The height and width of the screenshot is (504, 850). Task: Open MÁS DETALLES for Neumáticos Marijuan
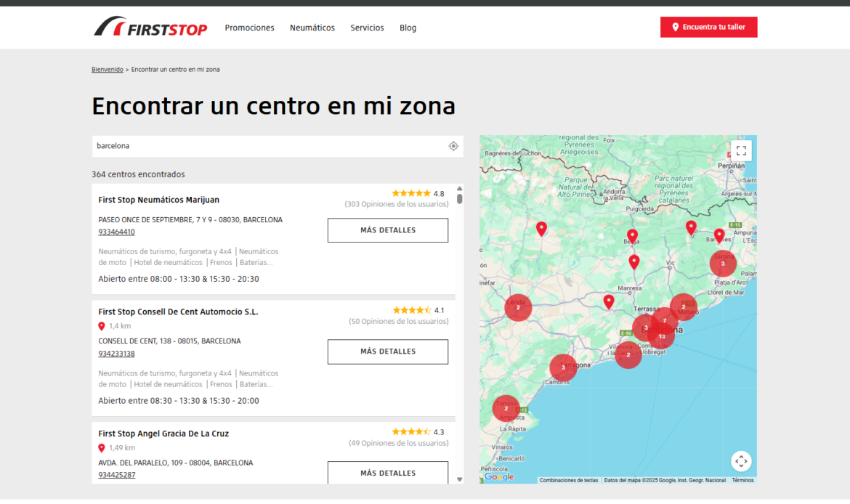coord(388,230)
